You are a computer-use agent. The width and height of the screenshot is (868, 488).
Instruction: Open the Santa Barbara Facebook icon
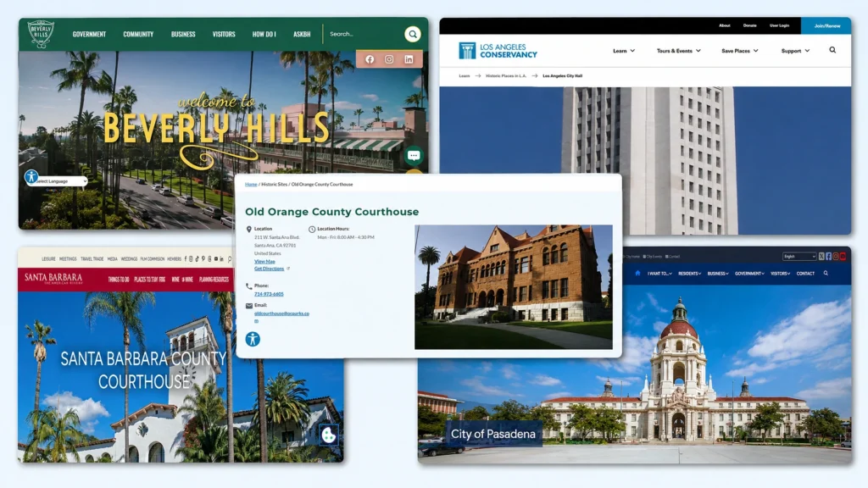click(x=186, y=259)
